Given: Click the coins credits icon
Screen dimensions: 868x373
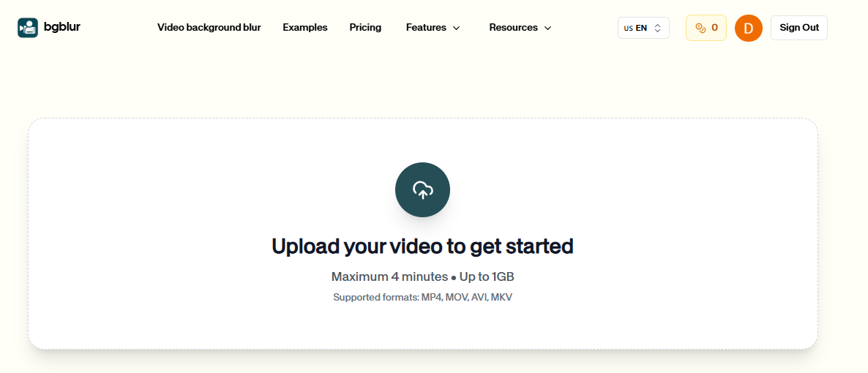Looking at the screenshot, I should pyautogui.click(x=700, y=28).
